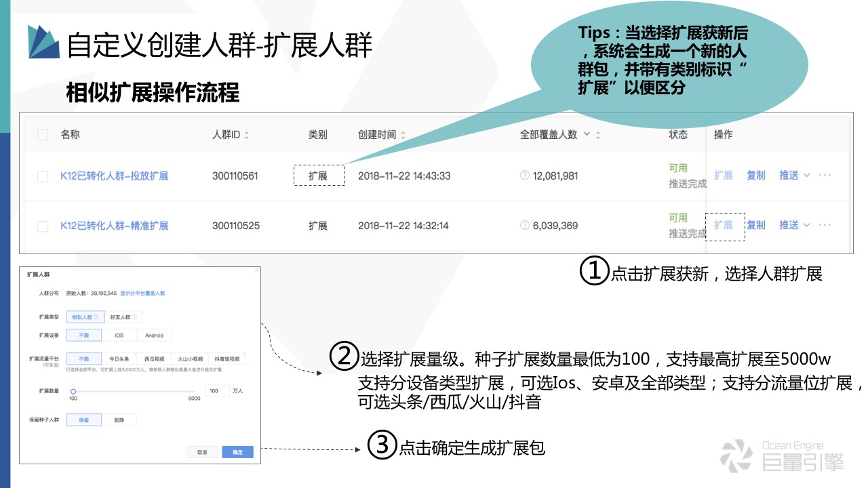
Task: Click the Ocean Engine 巨量引擎 logo
Action: click(782, 456)
